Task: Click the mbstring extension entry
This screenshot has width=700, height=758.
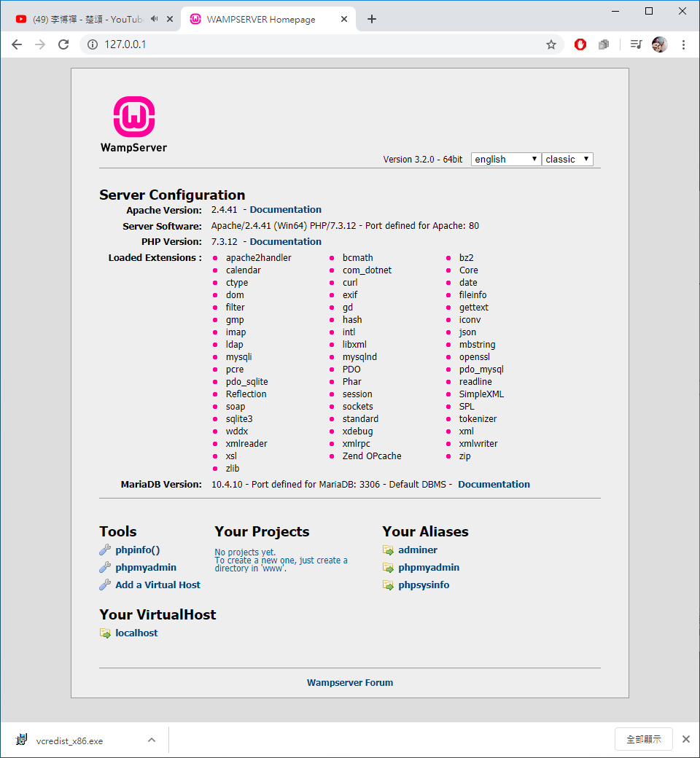Action: point(477,345)
